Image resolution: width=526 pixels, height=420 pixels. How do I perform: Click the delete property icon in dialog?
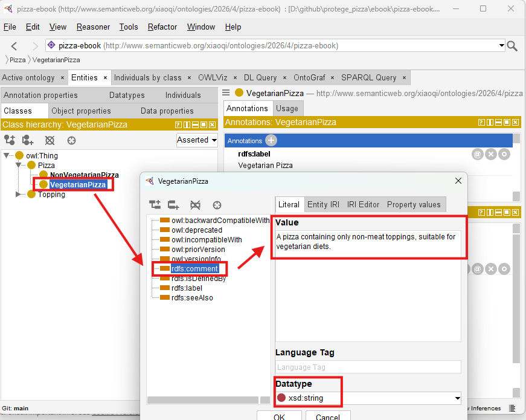pyautogui.click(x=195, y=205)
